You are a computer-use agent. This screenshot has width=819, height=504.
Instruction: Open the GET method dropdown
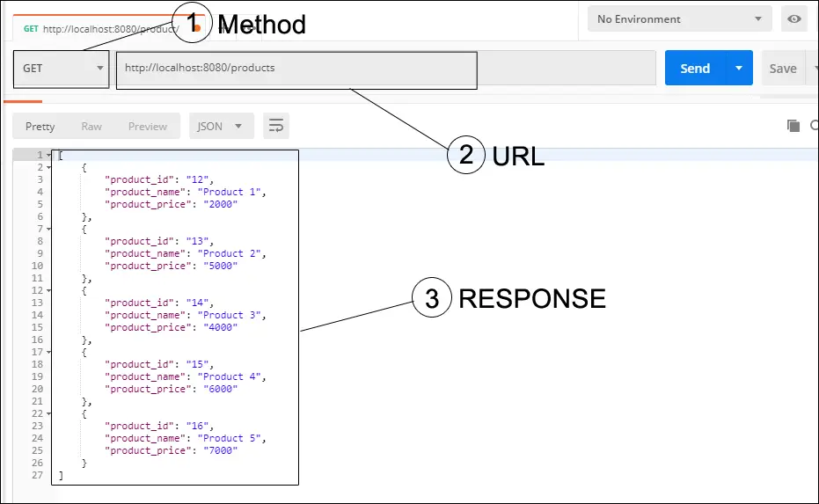tap(62, 69)
